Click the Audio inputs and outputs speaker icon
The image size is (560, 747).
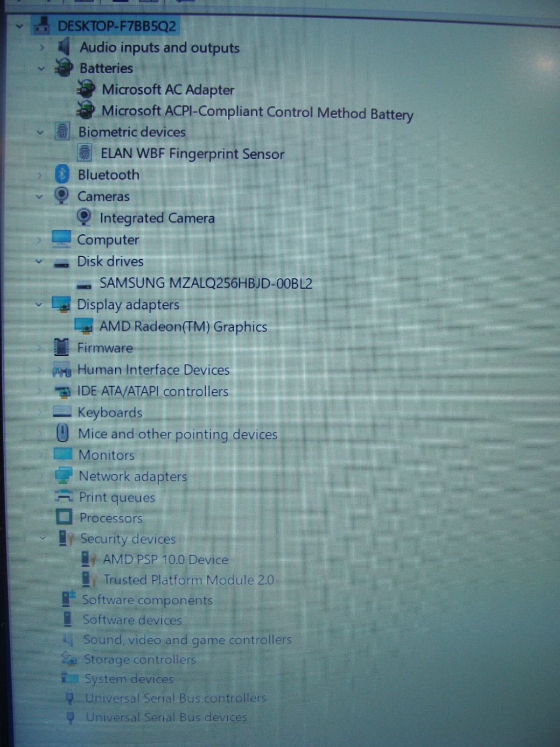click(64, 47)
